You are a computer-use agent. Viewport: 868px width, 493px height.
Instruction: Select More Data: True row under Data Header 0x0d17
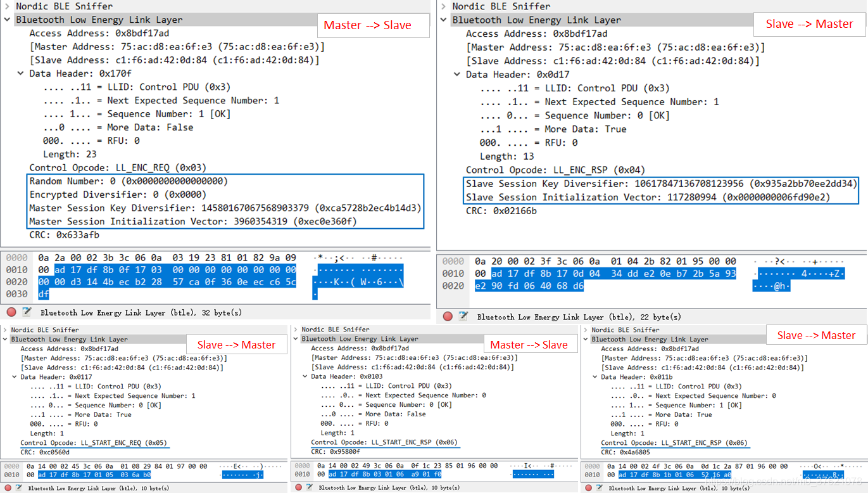[553, 129]
